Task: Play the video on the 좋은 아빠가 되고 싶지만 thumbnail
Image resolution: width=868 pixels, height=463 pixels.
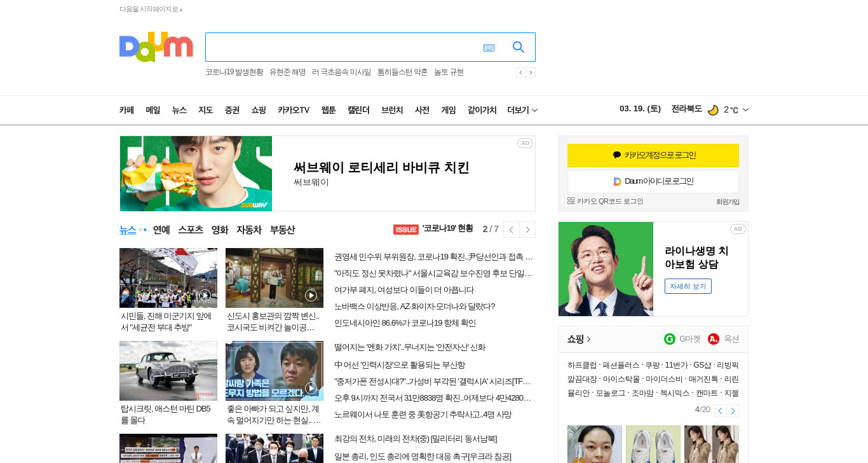Action: (x=311, y=388)
